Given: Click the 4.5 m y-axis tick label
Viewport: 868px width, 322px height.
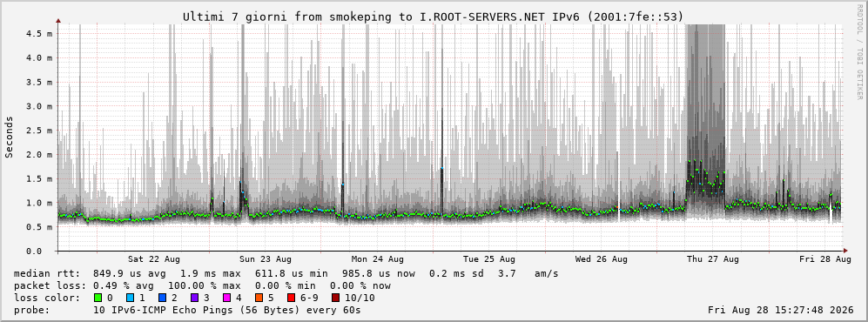Looking at the screenshot, I should pos(39,33).
